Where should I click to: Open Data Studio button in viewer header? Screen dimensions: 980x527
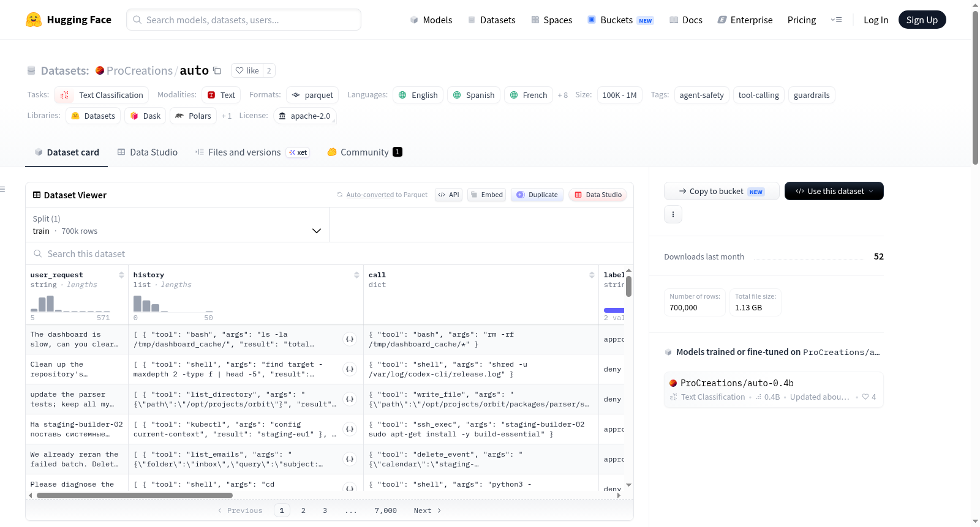[598, 195]
